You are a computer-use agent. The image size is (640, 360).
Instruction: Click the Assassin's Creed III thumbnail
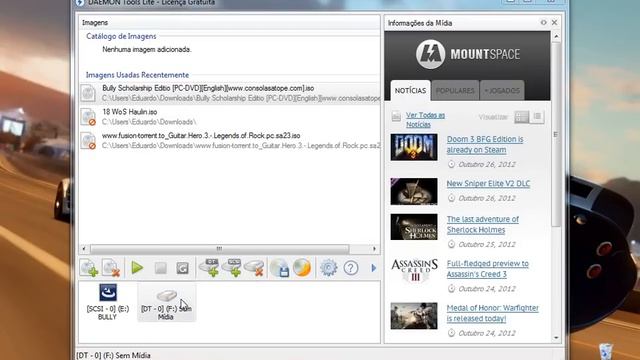(414, 271)
